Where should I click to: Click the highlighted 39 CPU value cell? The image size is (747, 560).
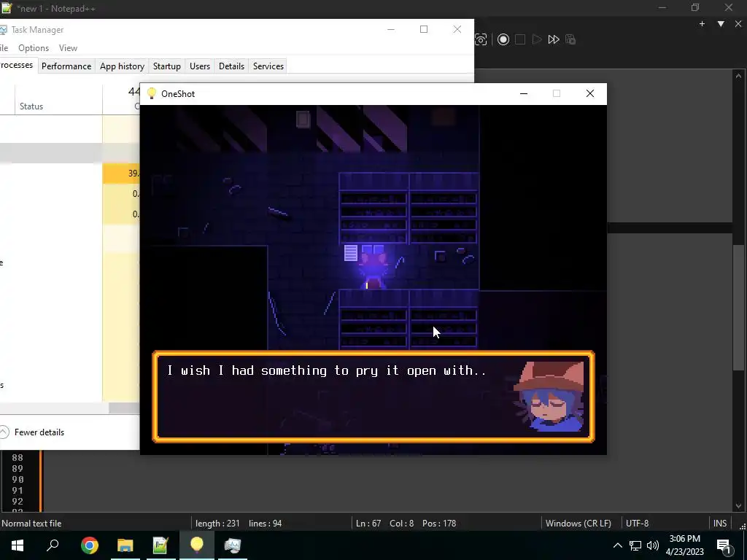pos(122,174)
